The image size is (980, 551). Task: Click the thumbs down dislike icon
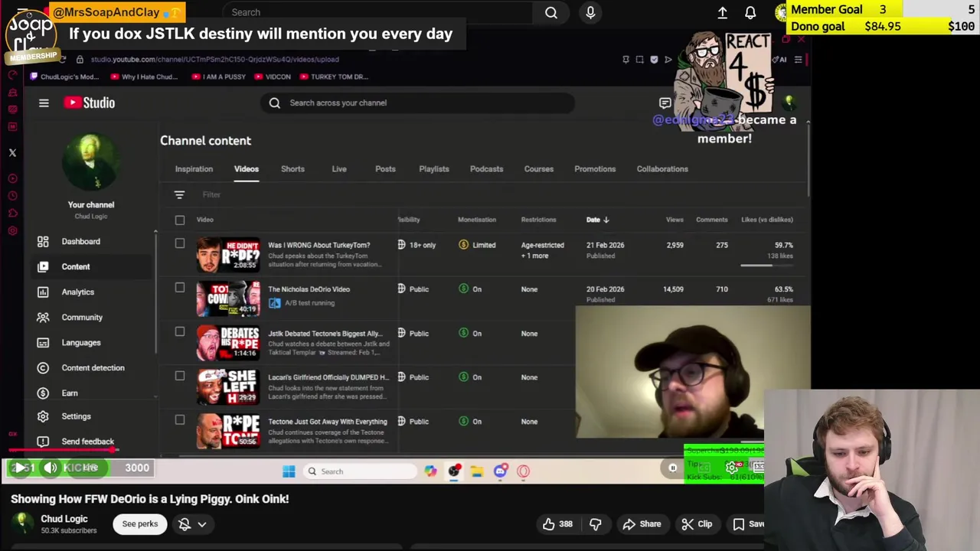[x=595, y=524]
